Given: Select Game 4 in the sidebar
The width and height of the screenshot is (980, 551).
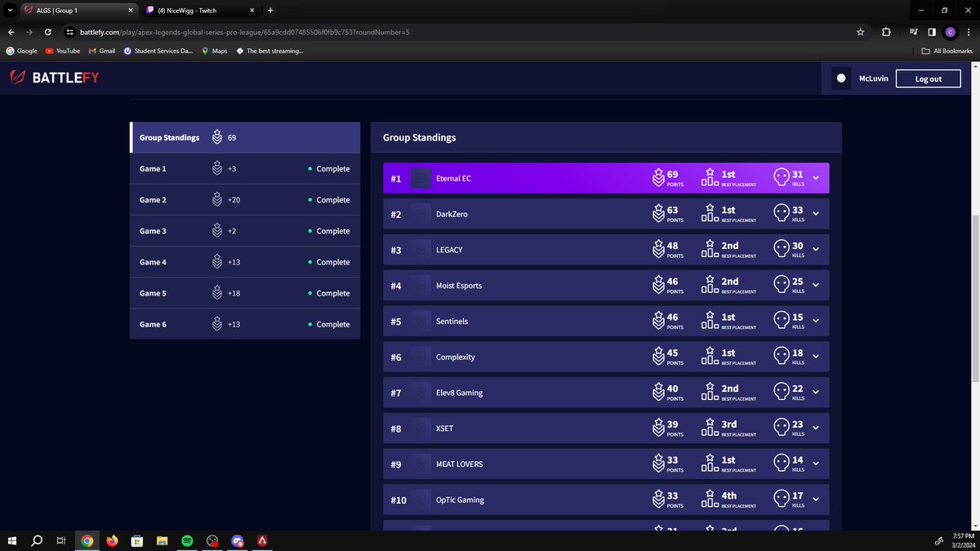Looking at the screenshot, I should [245, 262].
